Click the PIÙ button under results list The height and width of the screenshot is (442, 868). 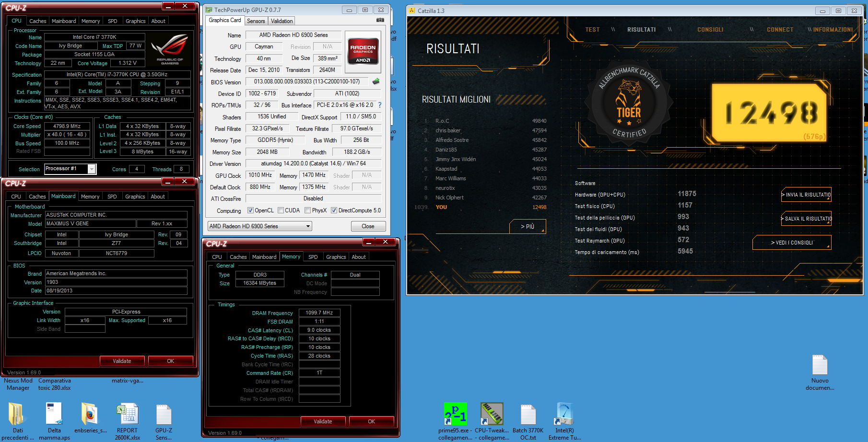point(528,226)
